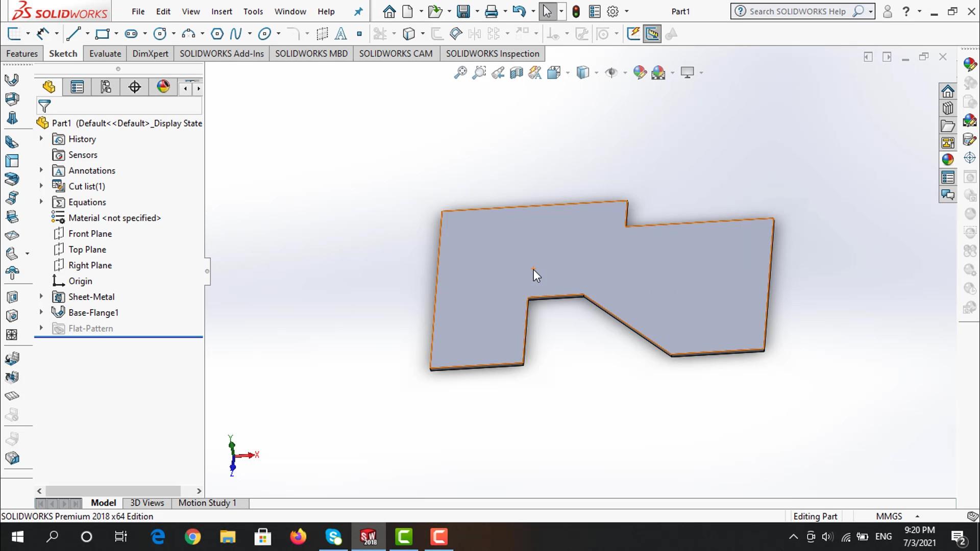
Task: Expand the Base-Flange1 feature node
Action: pos(41,312)
